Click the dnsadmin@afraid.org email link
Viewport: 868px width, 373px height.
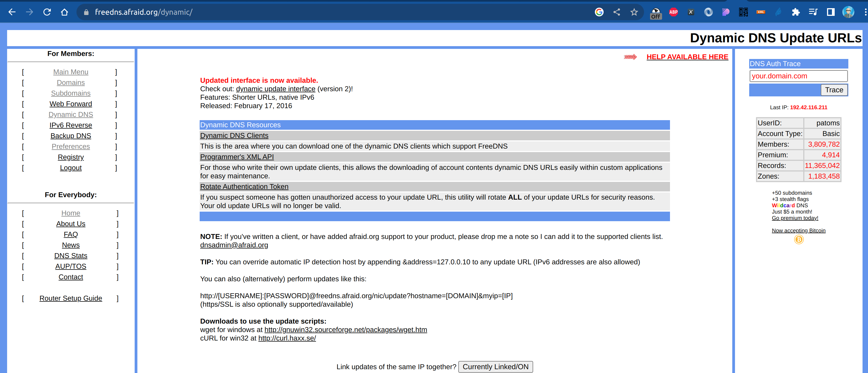click(x=234, y=245)
